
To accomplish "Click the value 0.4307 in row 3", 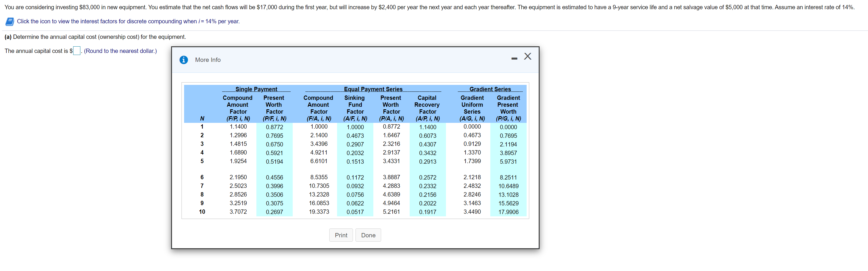I will 428,145.
